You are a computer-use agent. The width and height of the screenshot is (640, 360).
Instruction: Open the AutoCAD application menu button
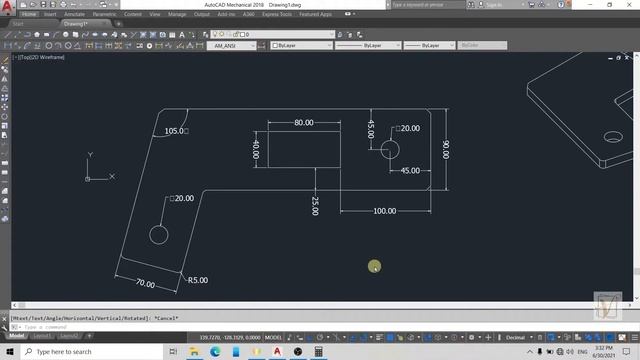click(x=7, y=7)
